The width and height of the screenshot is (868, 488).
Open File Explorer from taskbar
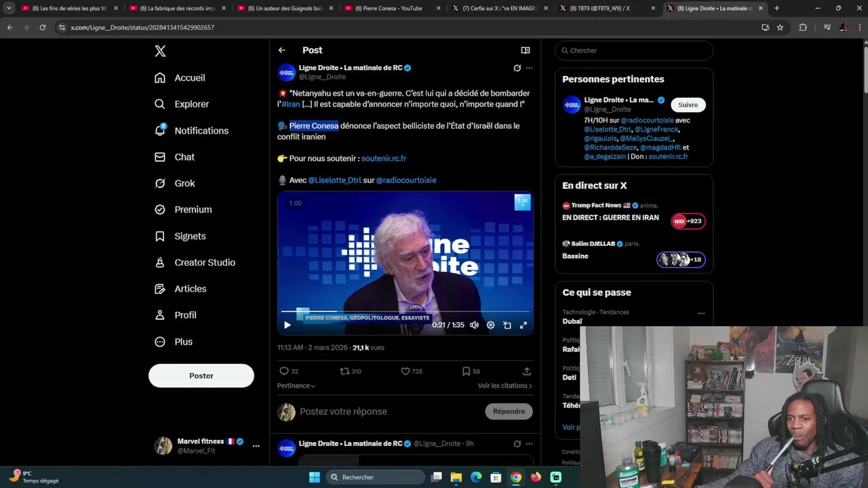tap(456, 477)
